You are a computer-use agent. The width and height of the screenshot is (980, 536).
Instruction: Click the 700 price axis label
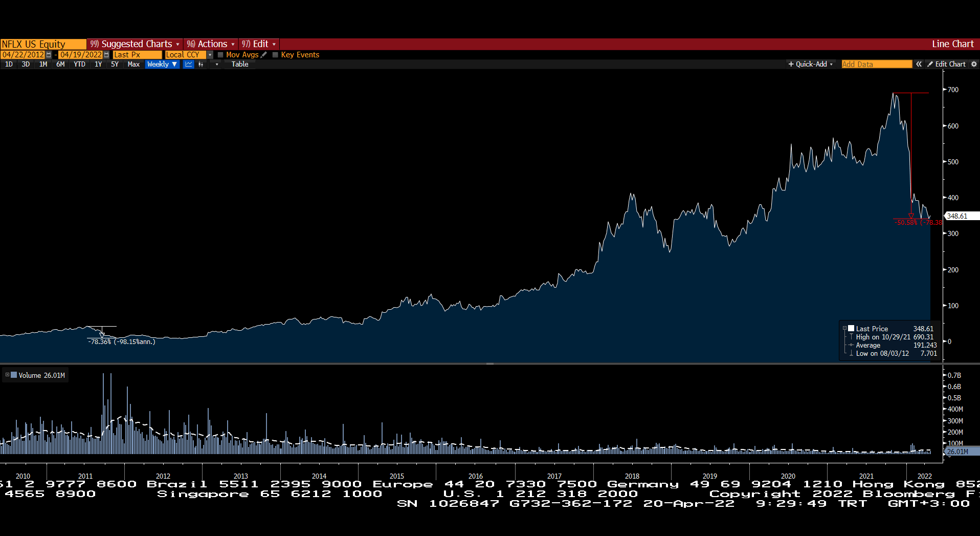tap(953, 90)
